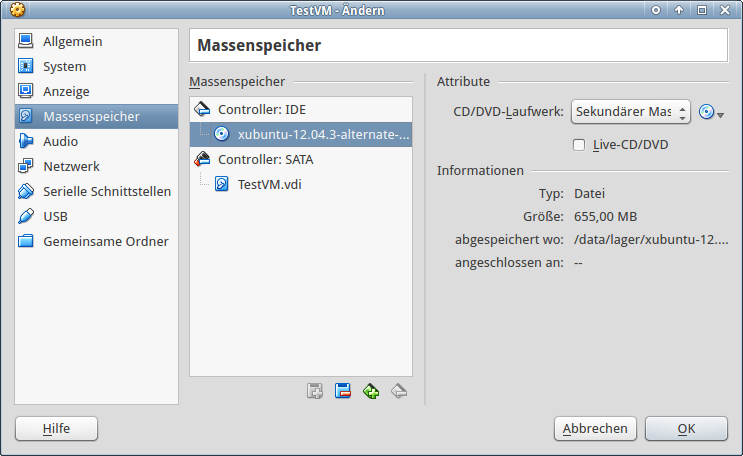The image size is (743, 456).
Task: Click the CD disc icon beside drive dropdown
Action: 708,112
